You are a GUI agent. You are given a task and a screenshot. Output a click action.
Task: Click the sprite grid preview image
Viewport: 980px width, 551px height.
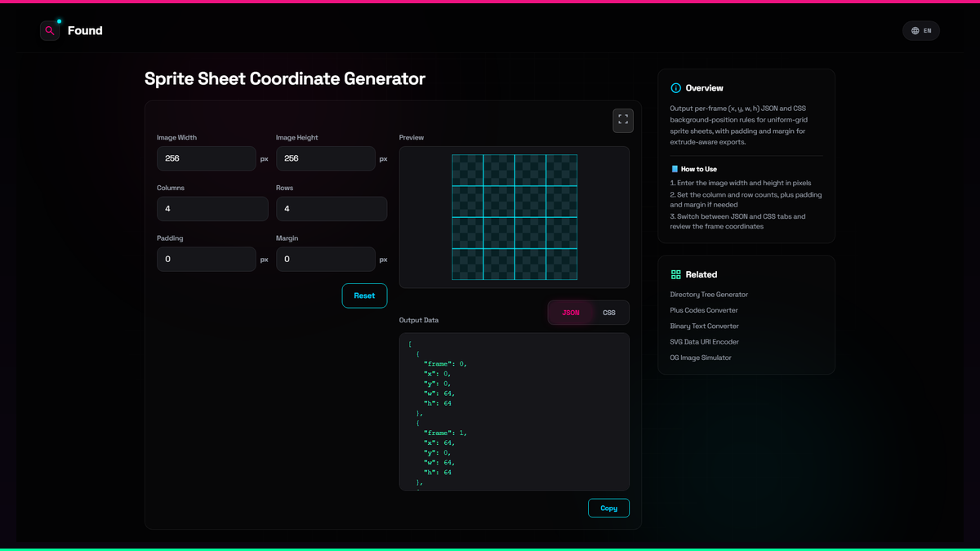point(514,217)
